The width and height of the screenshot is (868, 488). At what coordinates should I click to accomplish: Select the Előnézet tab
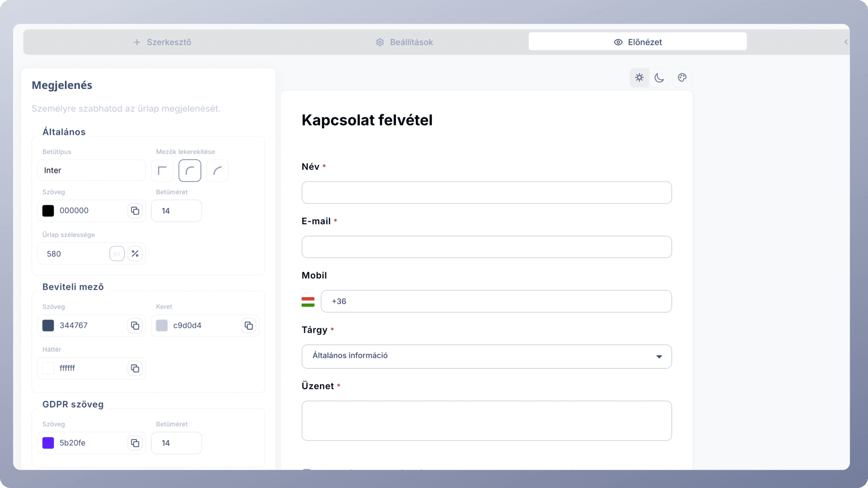[638, 42]
